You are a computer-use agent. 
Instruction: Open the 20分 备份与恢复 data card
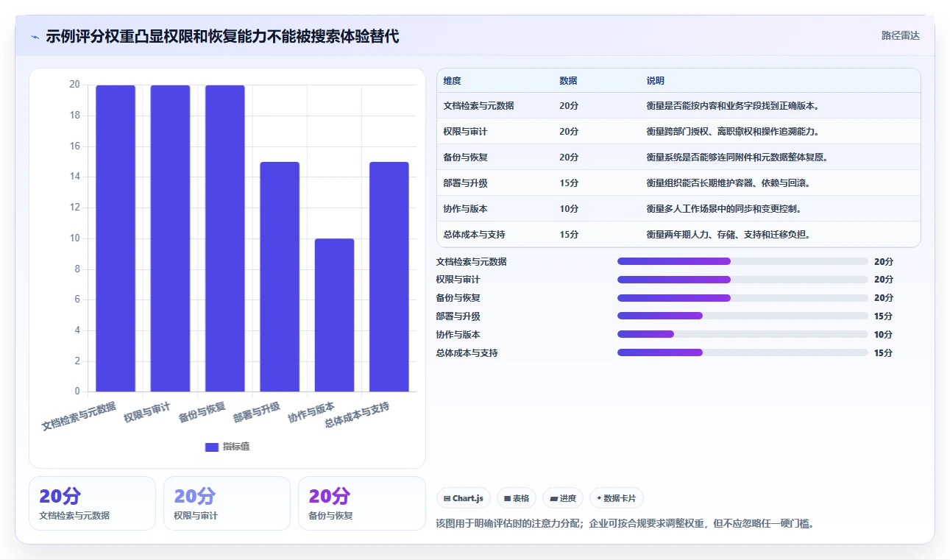pyautogui.click(x=362, y=503)
